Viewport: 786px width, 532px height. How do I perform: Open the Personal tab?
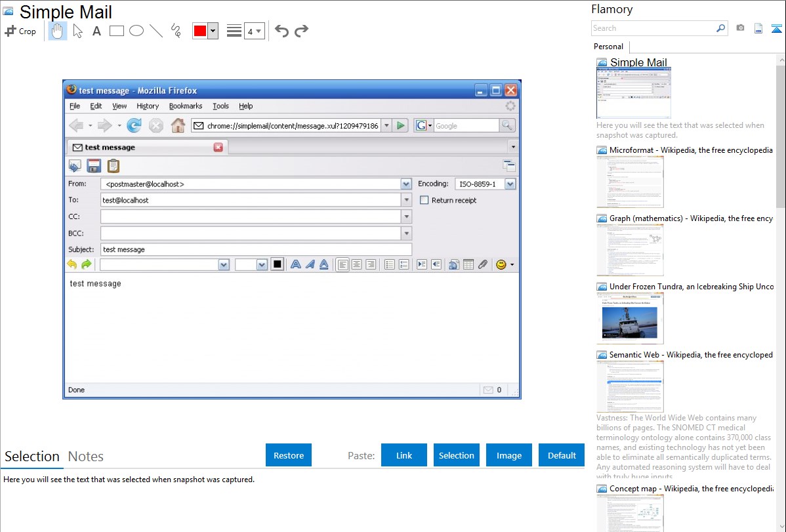608,47
